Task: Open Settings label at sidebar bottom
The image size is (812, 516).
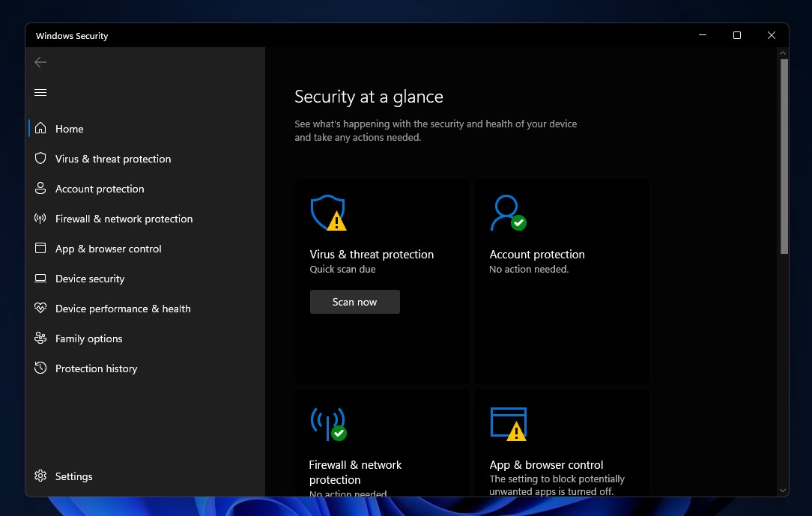Action: click(x=74, y=476)
